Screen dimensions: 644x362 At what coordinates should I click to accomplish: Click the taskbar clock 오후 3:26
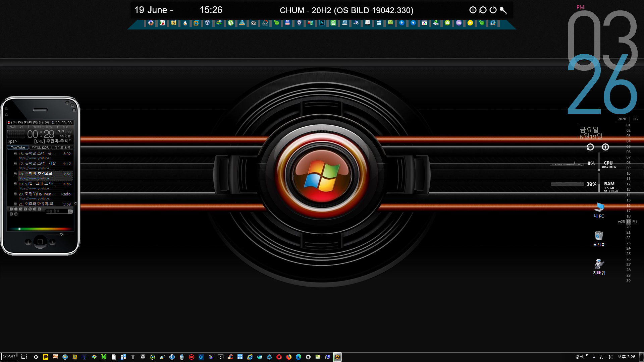pos(626,357)
